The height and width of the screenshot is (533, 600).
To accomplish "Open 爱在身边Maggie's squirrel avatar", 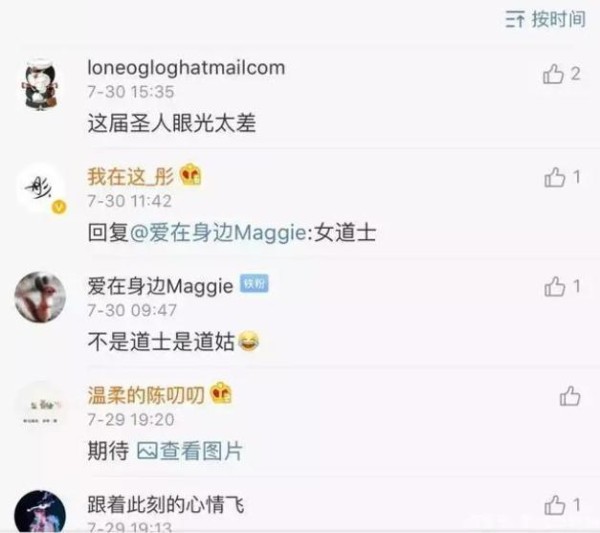I will [x=40, y=297].
